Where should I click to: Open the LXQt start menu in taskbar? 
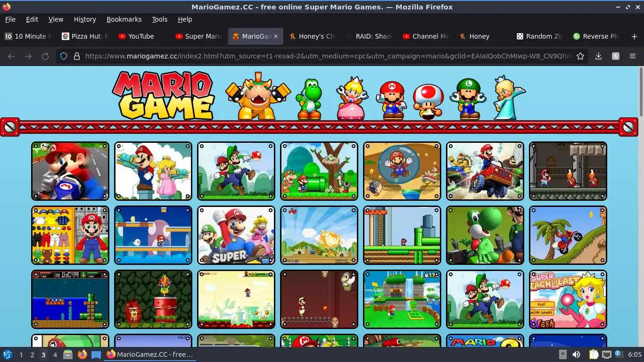(x=8, y=354)
